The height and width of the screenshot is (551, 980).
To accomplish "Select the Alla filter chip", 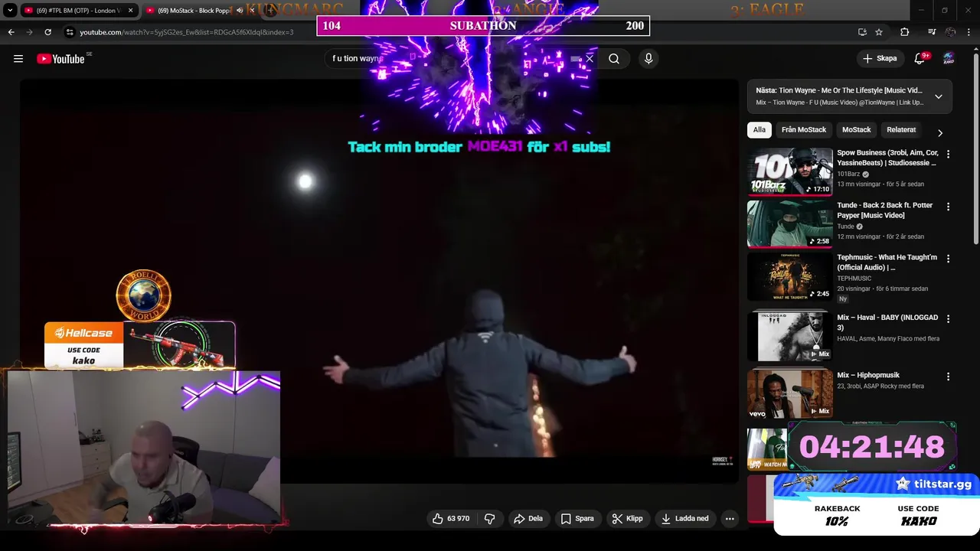I will (759, 130).
